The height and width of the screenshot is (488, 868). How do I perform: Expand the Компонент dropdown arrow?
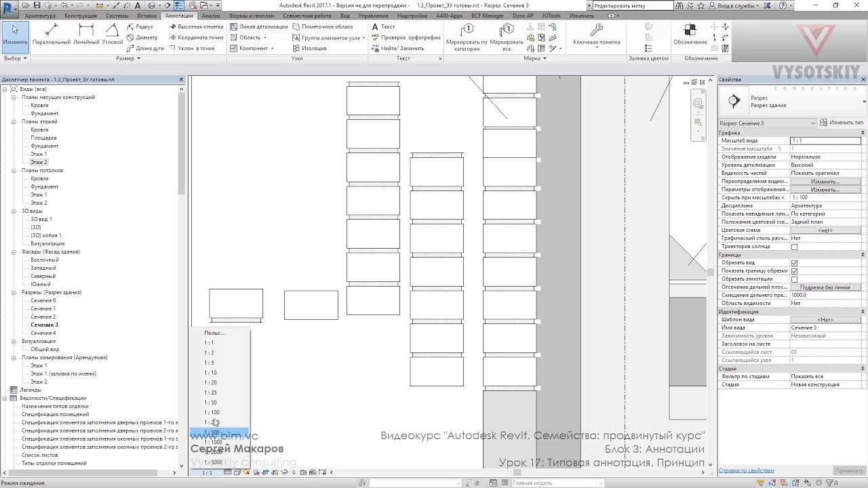click(x=273, y=49)
